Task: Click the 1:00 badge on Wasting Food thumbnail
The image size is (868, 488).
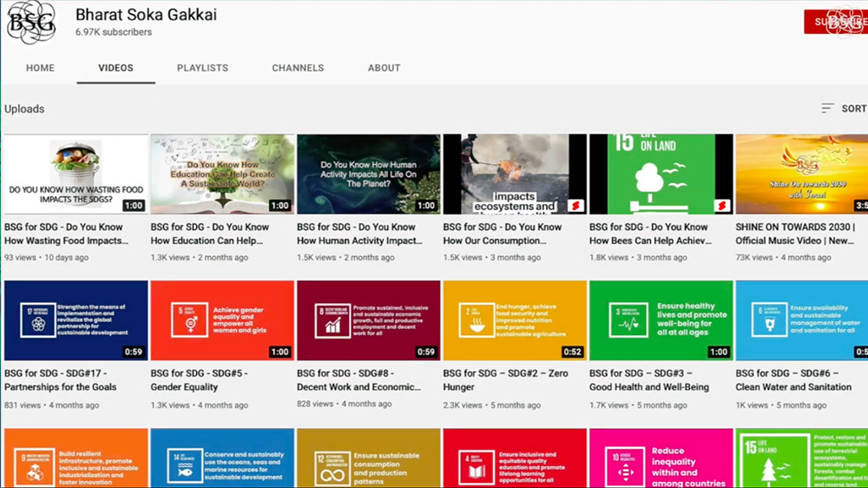Action: (x=134, y=206)
